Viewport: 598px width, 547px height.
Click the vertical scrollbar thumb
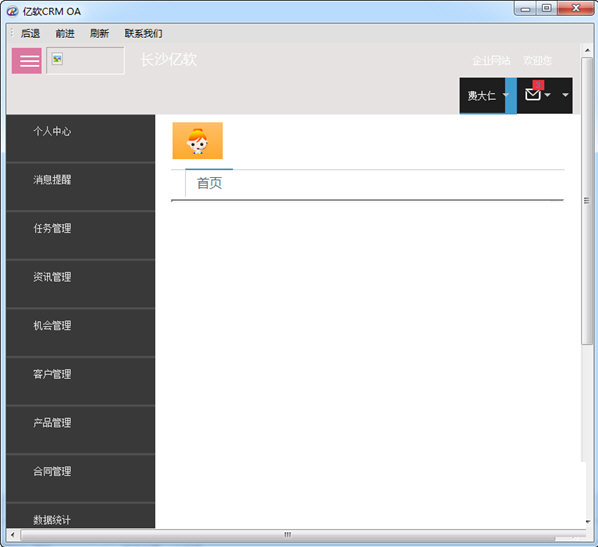pyautogui.click(x=587, y=201)
